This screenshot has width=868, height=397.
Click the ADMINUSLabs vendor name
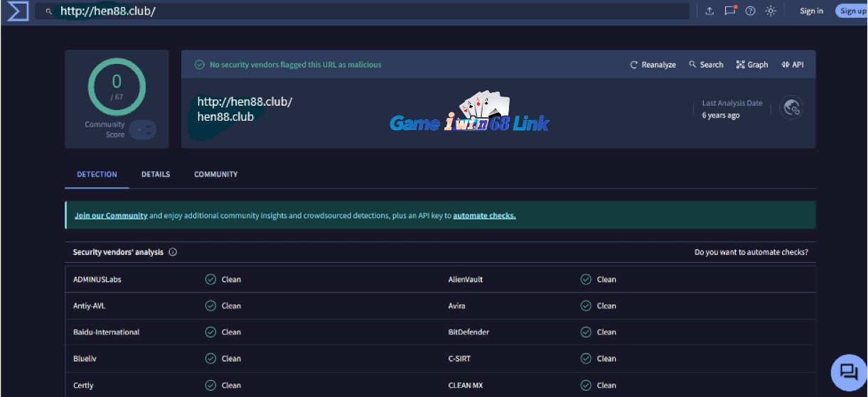click(x=97, y=279)
